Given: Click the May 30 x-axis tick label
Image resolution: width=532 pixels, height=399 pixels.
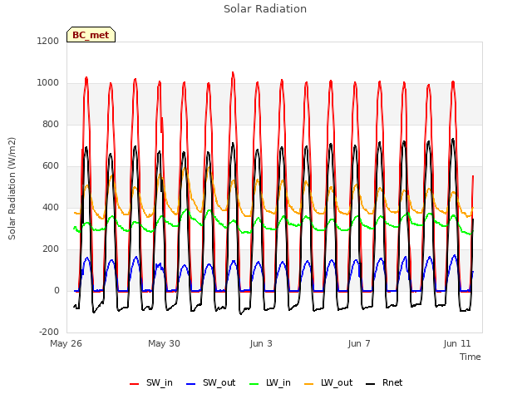Looking at the screenshot, I should tap(164, 343).
